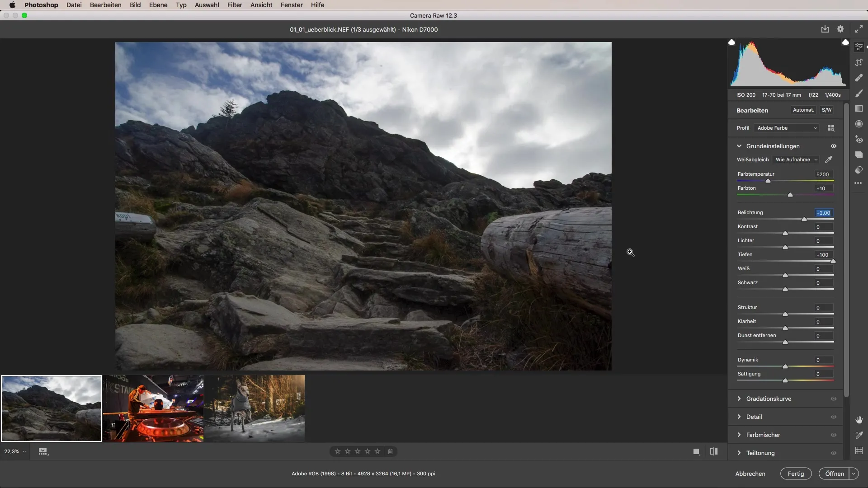868x488 pixels.
Task: Click the Kontrast value input field
Action: 824,227
